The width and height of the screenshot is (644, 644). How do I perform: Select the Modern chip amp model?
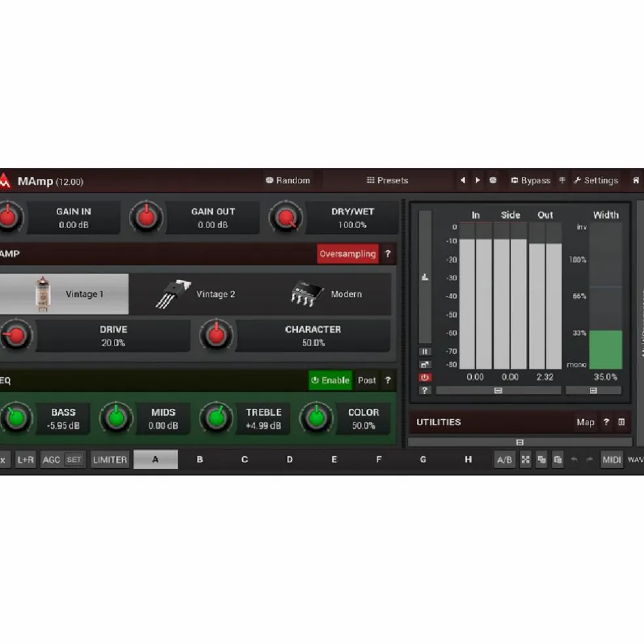point(326,294)
